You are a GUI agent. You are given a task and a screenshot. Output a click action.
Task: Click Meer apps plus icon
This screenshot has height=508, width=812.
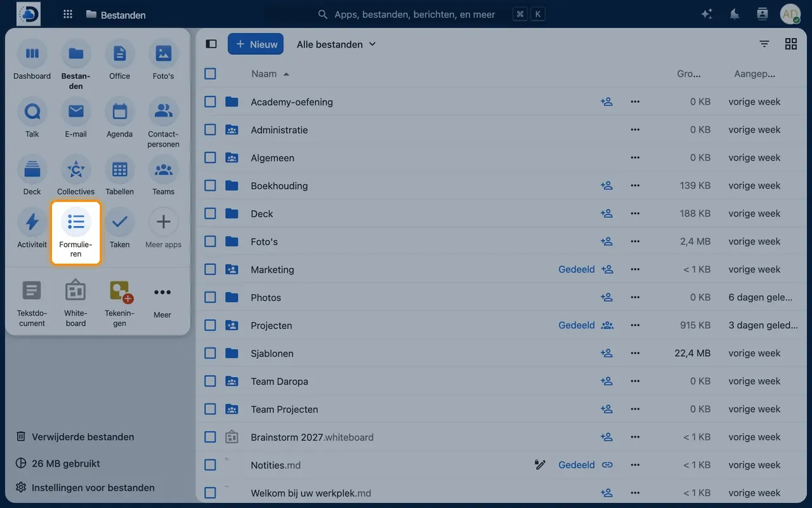(163, 222)
